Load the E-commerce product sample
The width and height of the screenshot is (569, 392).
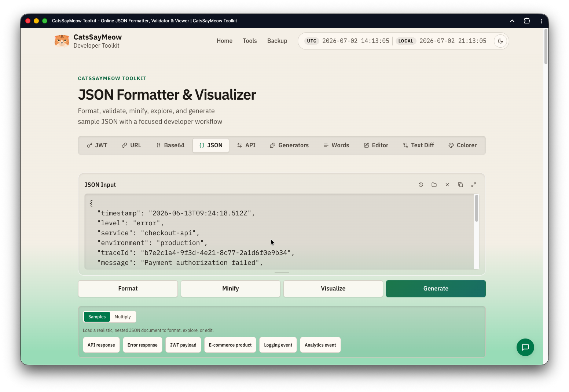click(230, 345)
